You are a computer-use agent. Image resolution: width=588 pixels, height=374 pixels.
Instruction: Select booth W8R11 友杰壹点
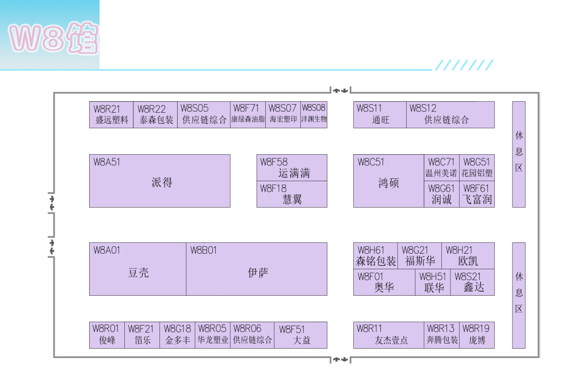[390, 335]
